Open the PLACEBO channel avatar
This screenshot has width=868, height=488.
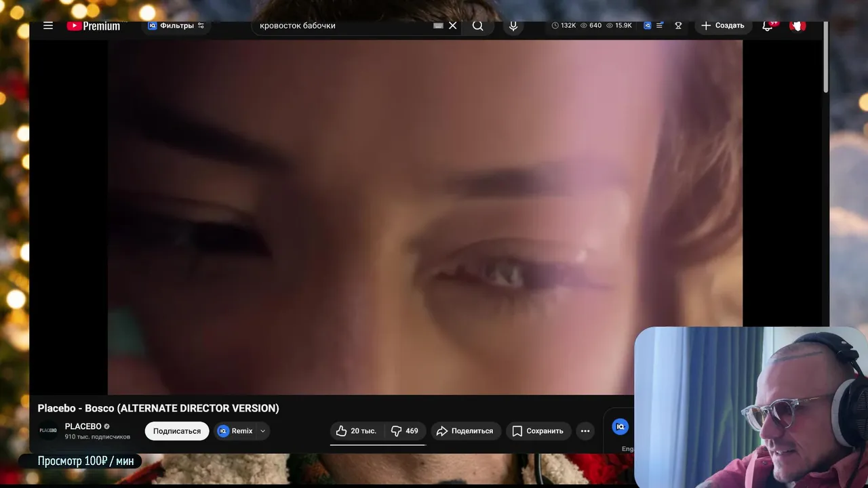(x=48, y=430)
